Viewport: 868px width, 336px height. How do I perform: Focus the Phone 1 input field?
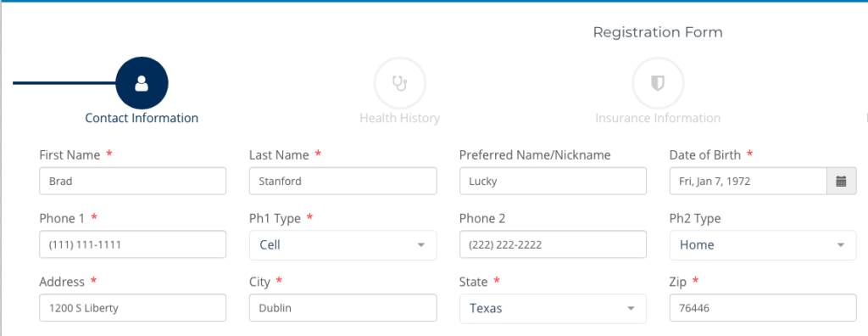(133, 244)
